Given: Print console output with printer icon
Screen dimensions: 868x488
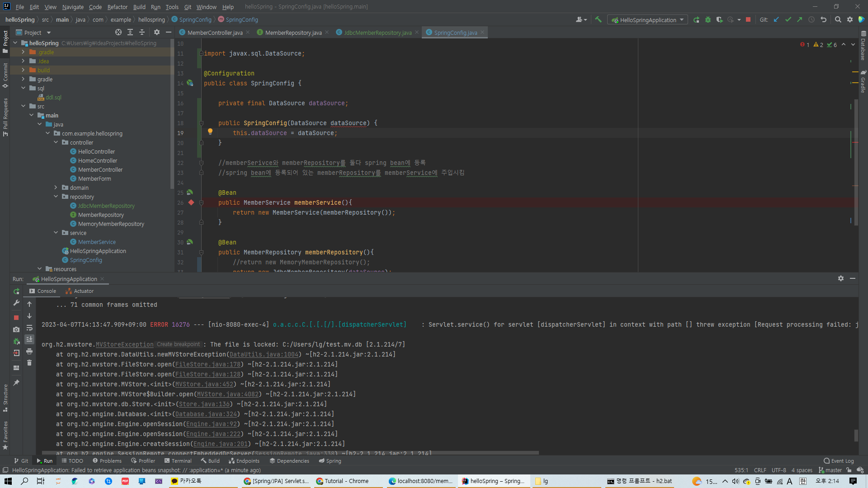Looking at the screenshot, I should [x=29, y=351].
